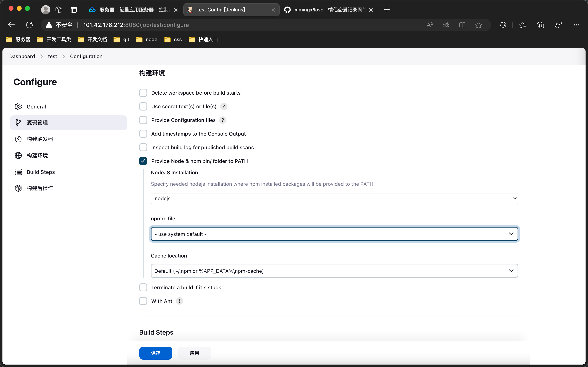Click the branch icon beside 源码管理
Viewport: 588px width, 367px height.
pyautogui.click(x=18, y=123)
